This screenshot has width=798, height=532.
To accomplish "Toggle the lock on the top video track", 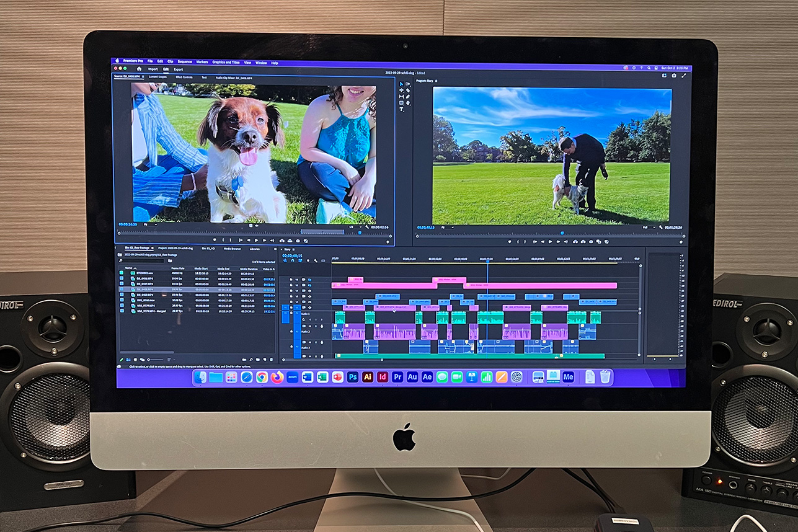I will point(290,280).
